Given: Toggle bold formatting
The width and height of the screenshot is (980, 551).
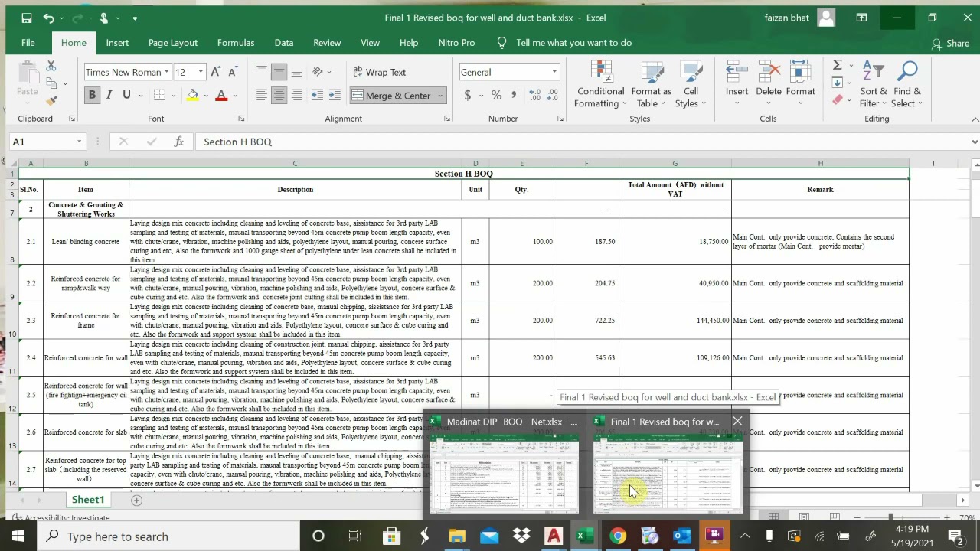Looking at the screenshot, I should 92,95.
